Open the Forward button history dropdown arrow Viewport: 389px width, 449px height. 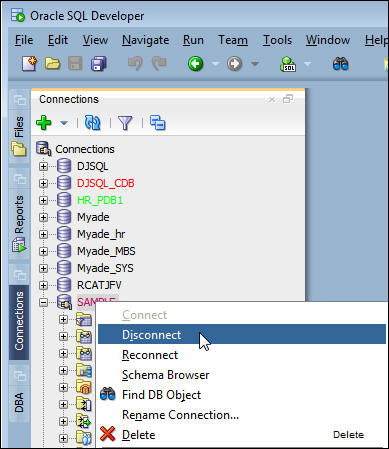255,63
